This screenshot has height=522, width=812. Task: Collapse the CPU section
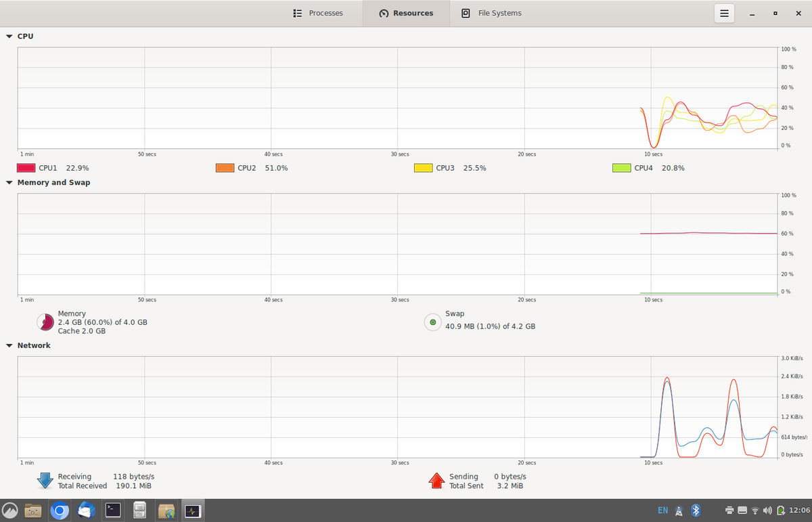(9, 36)
